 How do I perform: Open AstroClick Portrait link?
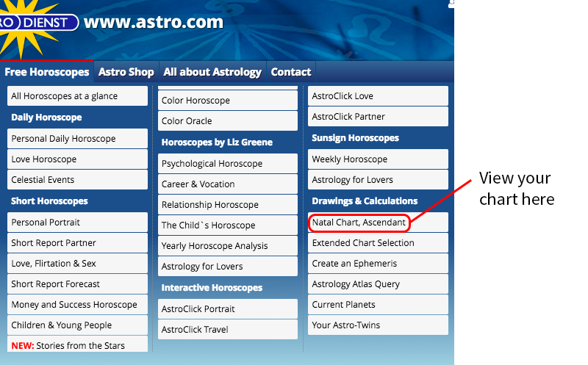point(228,308)
